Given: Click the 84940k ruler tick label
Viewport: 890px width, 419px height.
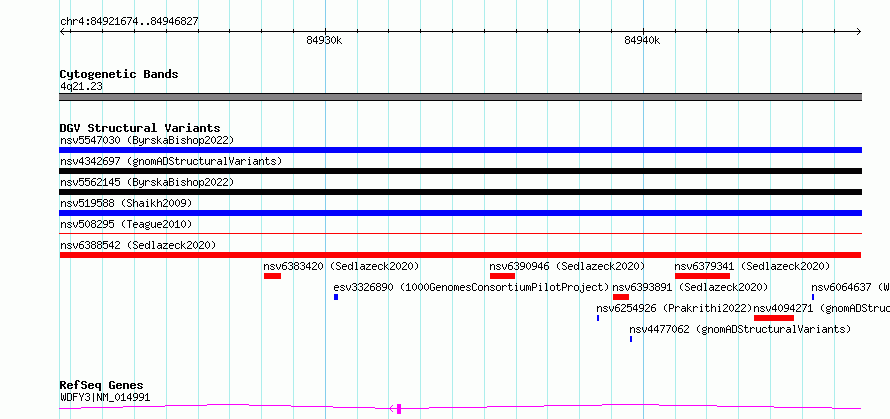Looking at the screenshot, I should coord(643,40).
